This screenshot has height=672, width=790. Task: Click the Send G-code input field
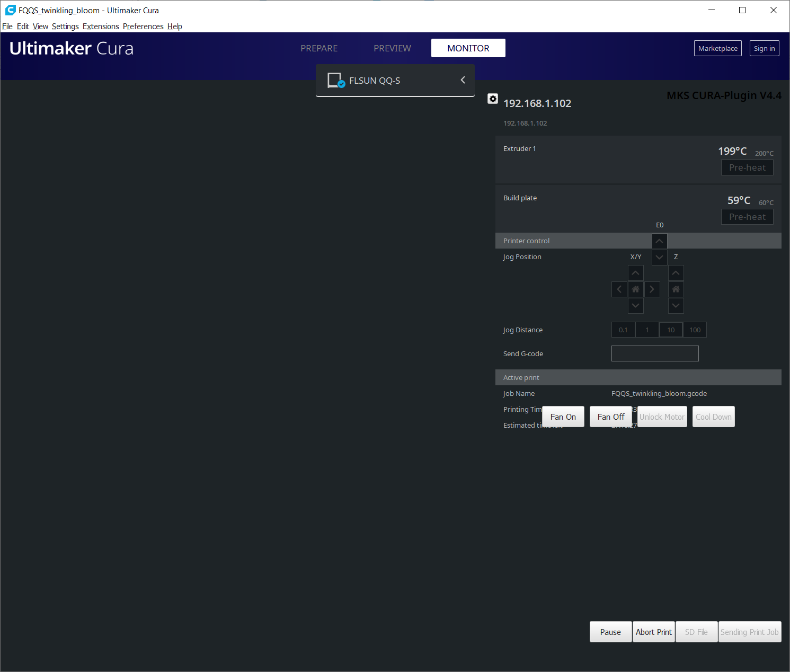[654, 353]
